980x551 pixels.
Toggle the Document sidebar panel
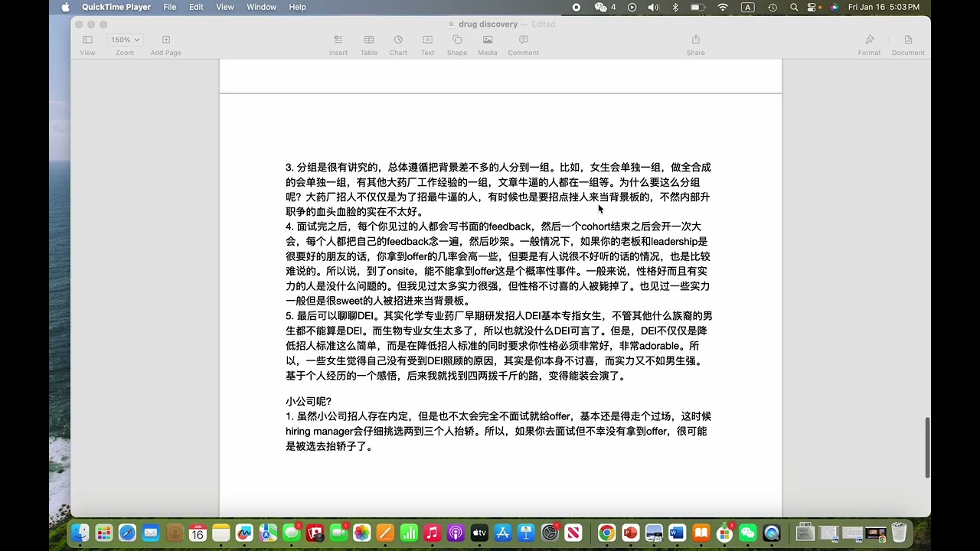click(x=908, y=44)
